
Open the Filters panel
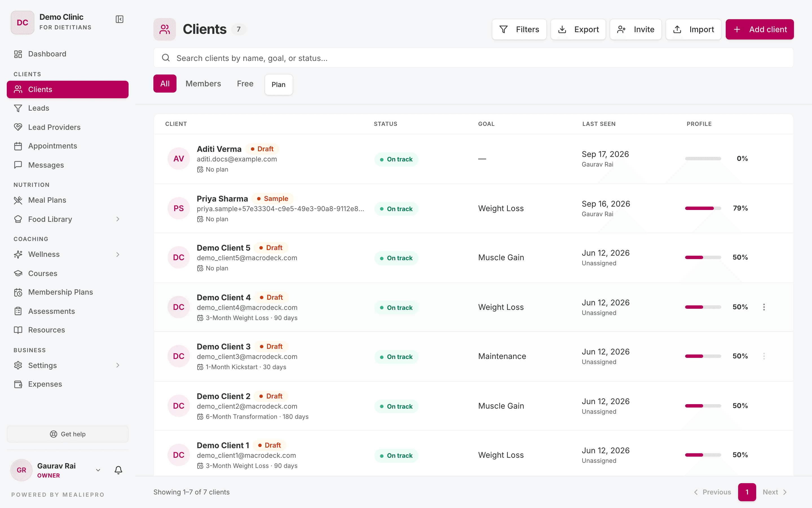click(519, 29)
